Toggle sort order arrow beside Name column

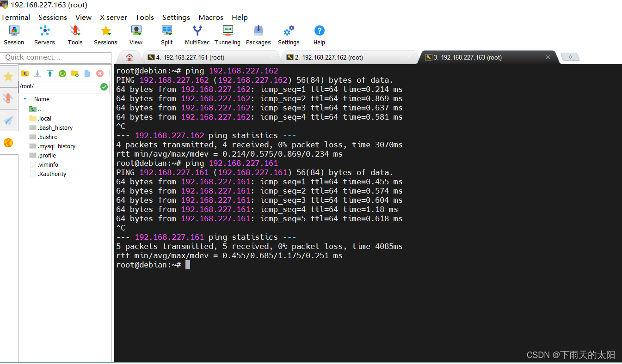25,99
